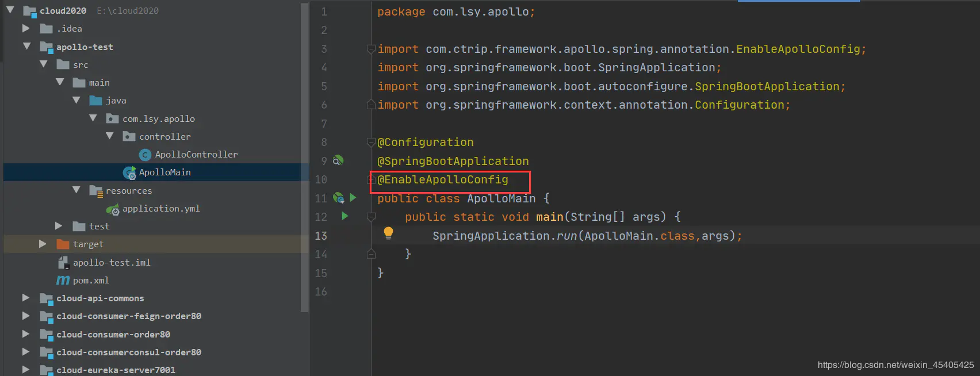
Task: Click the Spring bean gutter icon on line 9
Action: click(x=338, y=160)
